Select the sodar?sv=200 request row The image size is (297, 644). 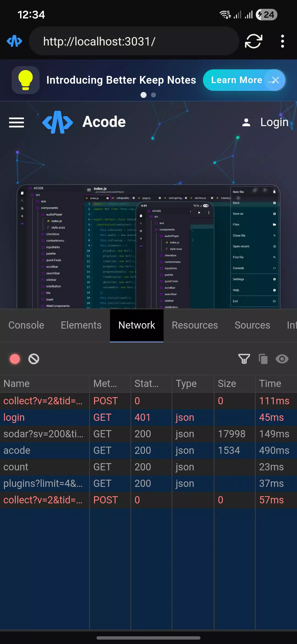coord(148,434)
